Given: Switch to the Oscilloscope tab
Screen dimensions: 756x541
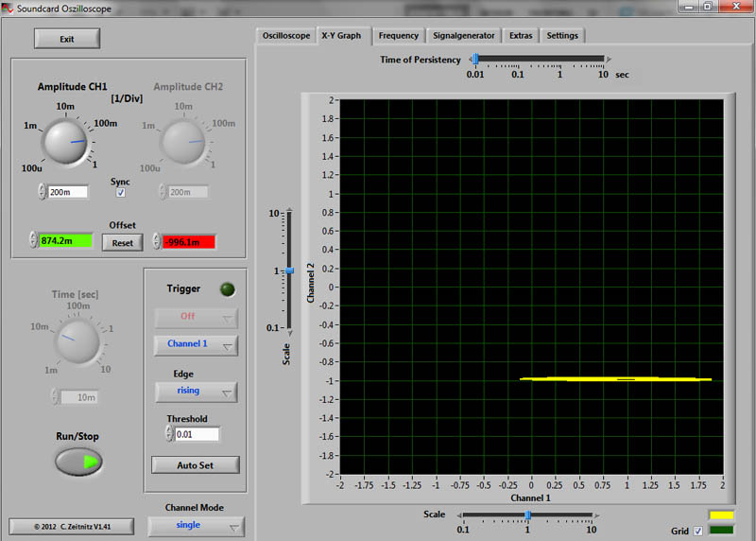Looking at the screenshot, I should [285, 36].
